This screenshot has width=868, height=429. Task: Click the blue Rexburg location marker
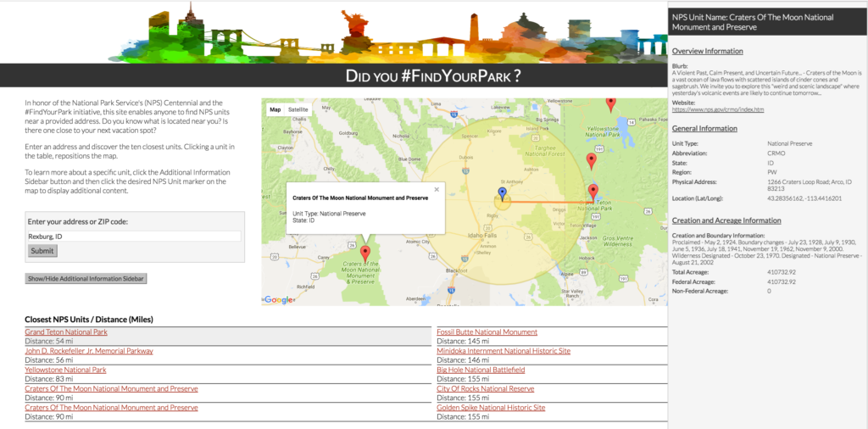coord(502,194)
